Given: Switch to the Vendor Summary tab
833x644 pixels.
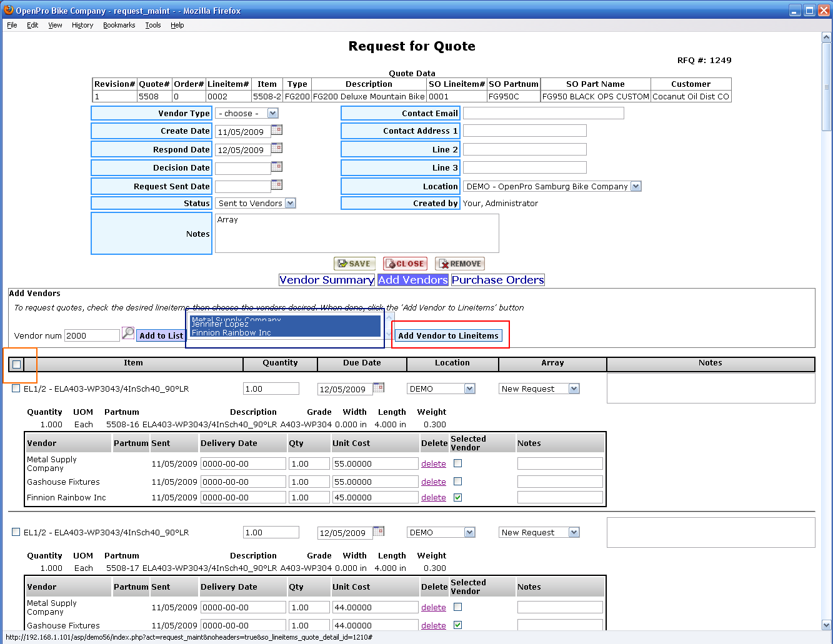Looking at the screenshot, I should pyautogui.click(x=326, y=280).
